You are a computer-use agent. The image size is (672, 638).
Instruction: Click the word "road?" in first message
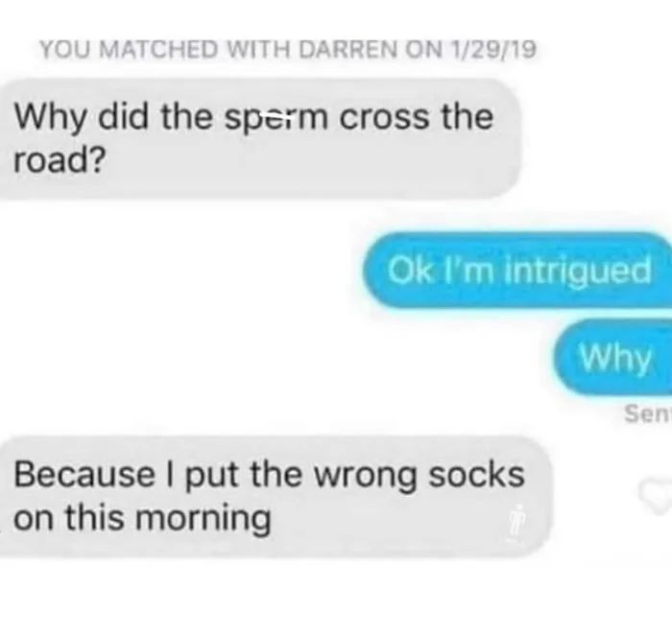coord(60,161)
